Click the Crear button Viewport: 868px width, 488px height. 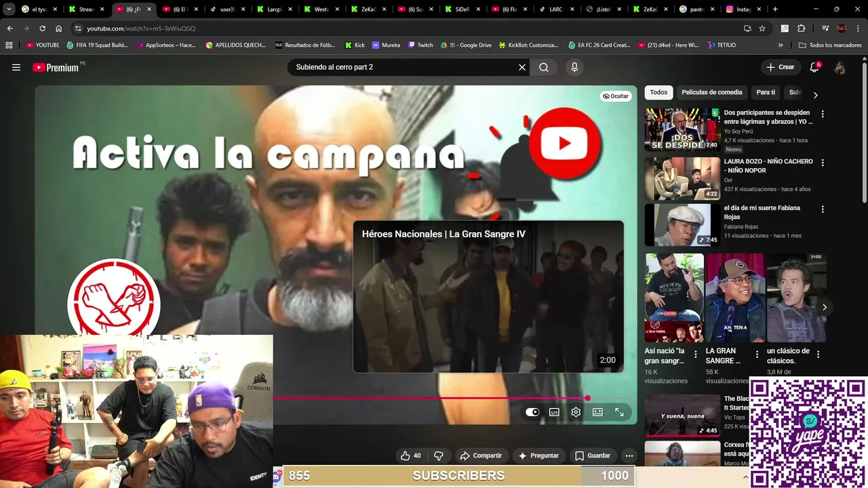coord(781,67)
